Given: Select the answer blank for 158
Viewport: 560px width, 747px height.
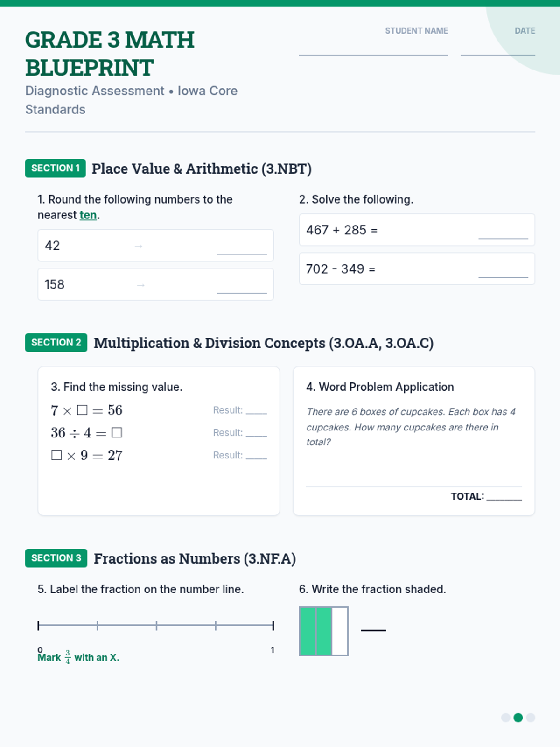Looking at the screenshot, I should click(x=242, y=288).
